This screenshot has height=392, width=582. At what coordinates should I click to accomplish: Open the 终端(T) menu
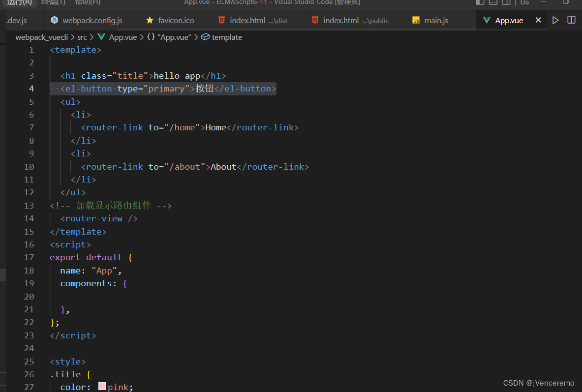(53, 3)
